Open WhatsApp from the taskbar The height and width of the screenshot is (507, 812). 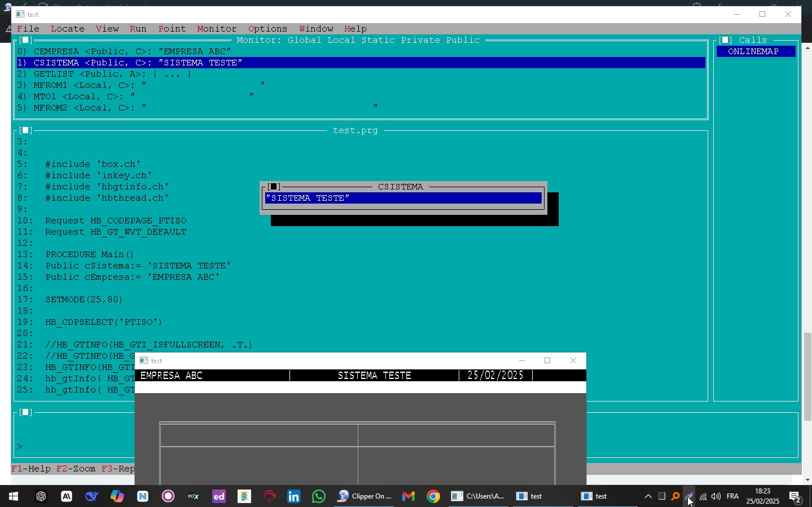click(319, 496)
